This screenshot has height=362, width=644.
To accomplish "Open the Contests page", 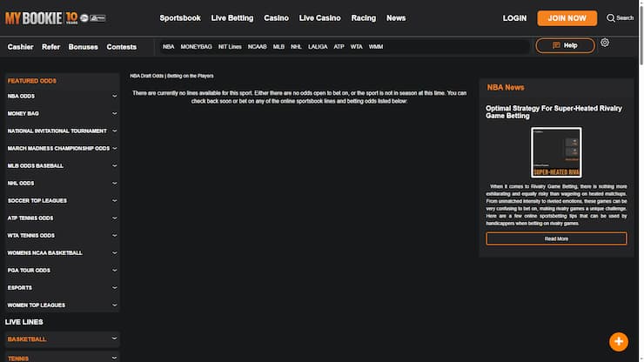I will tap(121, 47).
